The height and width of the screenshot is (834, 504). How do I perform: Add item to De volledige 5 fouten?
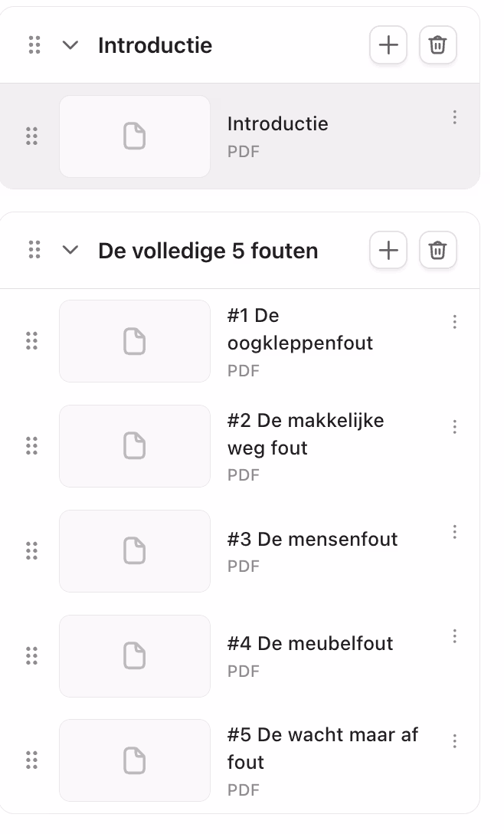[388, 251]
